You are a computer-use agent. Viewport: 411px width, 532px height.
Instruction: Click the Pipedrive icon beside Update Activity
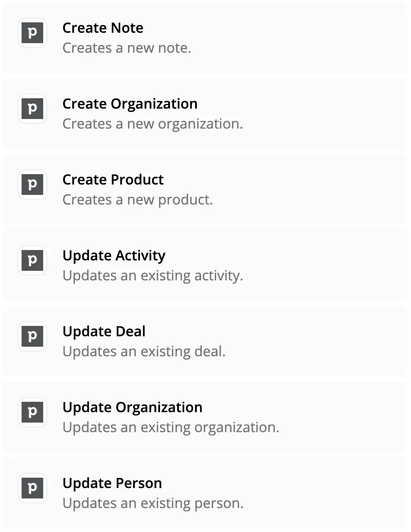[32, 260]
